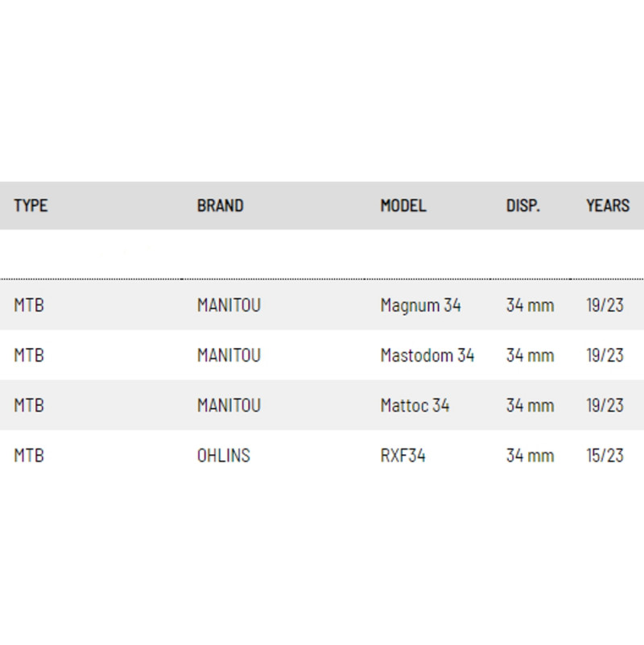Image resolution: width=644 pixels, height=645 pixels.
Task: Select the DISP. column header
Action: (x=522, y=205)
